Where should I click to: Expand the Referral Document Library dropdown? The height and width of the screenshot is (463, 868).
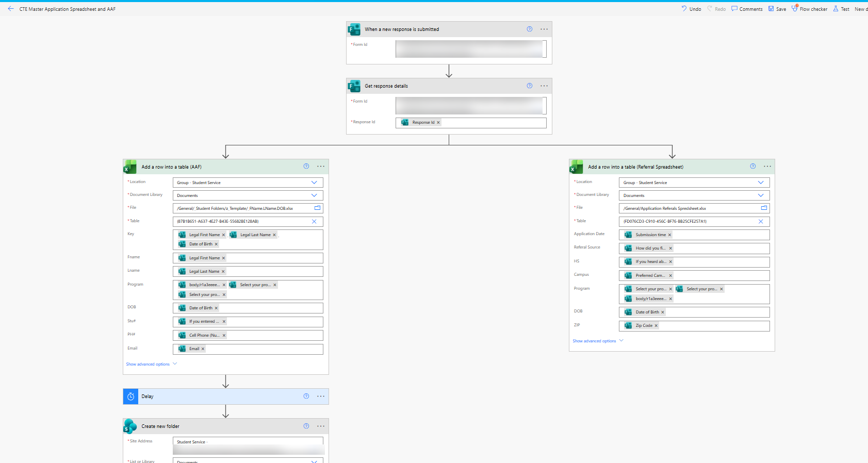tap(760, 195)
